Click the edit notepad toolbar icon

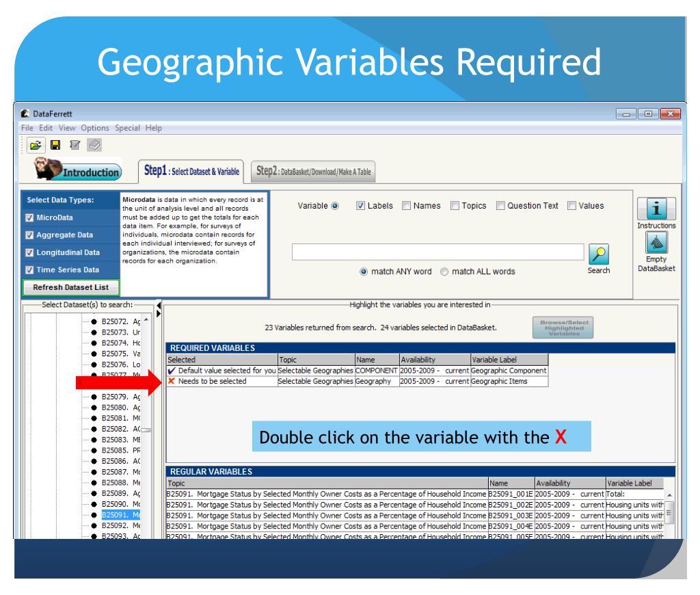coord(75,145)
